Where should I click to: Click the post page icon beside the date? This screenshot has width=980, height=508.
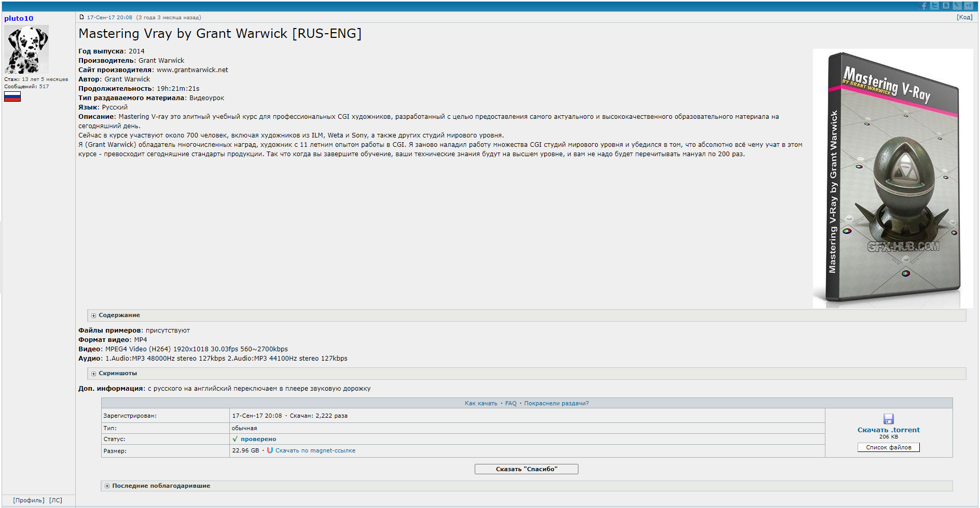click(x=81, y=17)
